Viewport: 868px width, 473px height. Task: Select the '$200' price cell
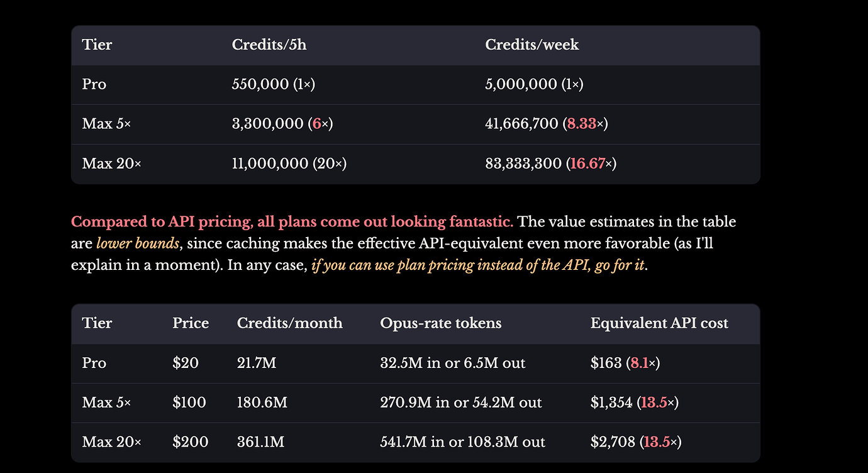click(x=191, y=442)
